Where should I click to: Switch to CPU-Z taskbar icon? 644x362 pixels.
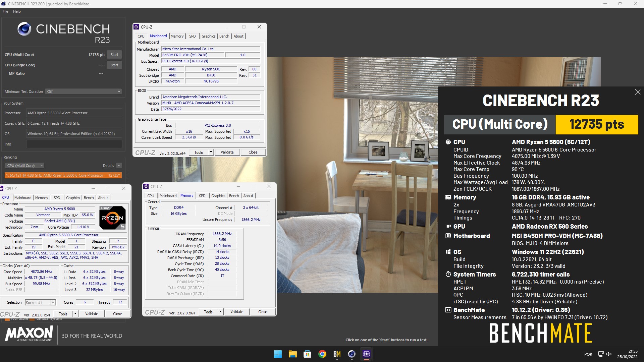point(366,354)
